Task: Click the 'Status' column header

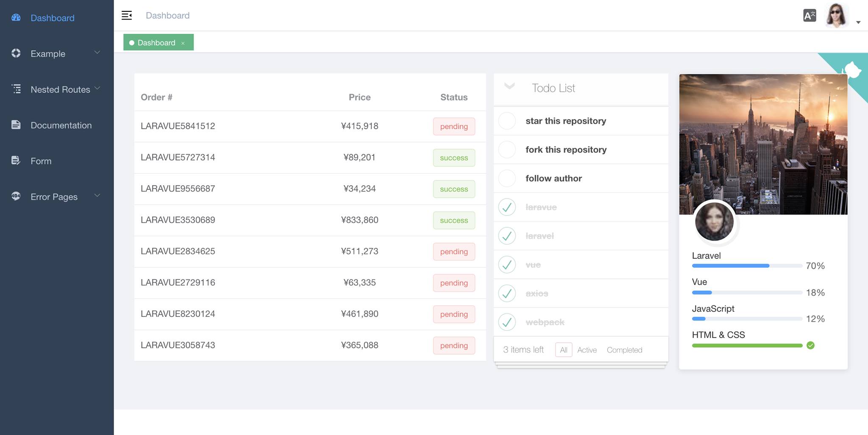Action: point(454,97)
